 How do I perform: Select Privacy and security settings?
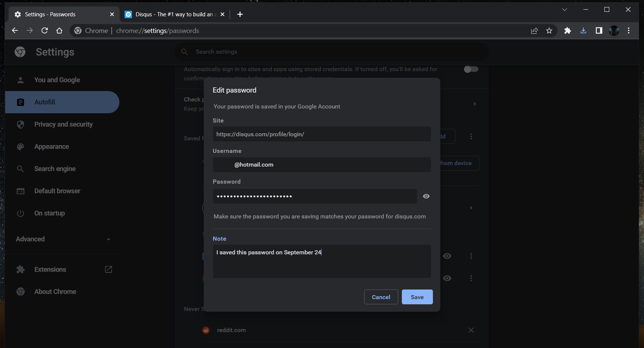pyautogui.click(x=63, y=124)
